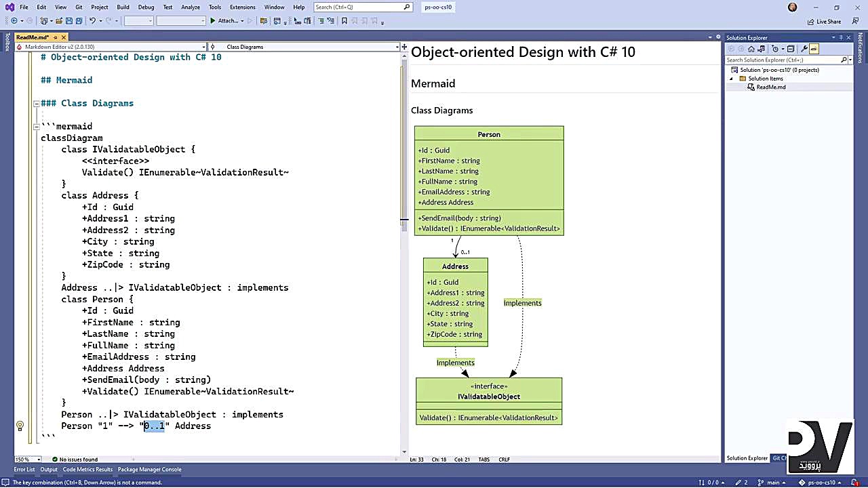Switch to the Package Manager Console tab

pyautogui.click(x=149, y=469)
